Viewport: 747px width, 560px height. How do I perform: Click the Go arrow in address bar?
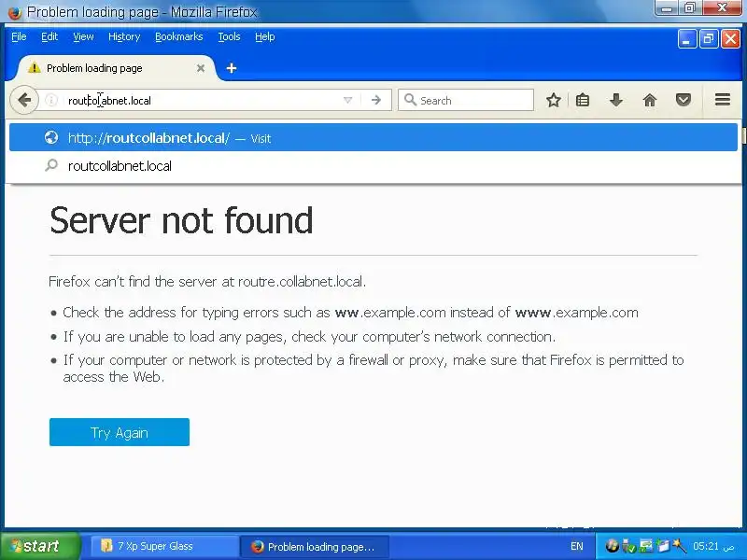tap(376, 100)
